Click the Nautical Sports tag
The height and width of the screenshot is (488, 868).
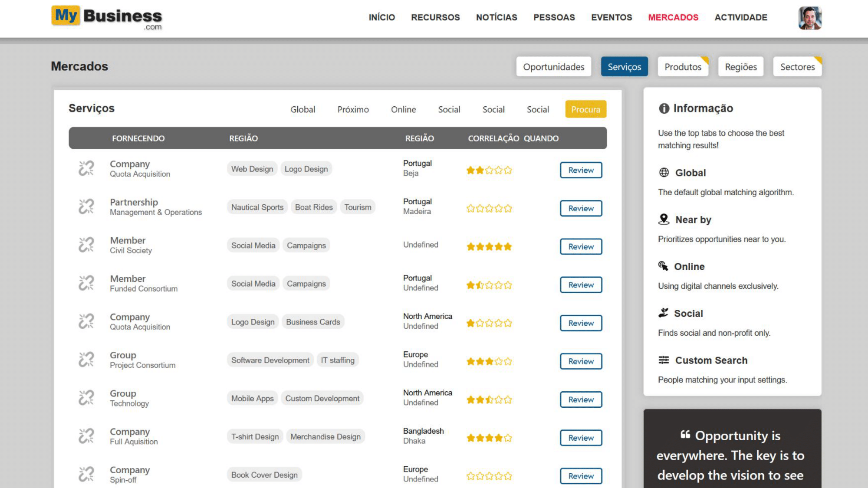click(x=257, y=207)
